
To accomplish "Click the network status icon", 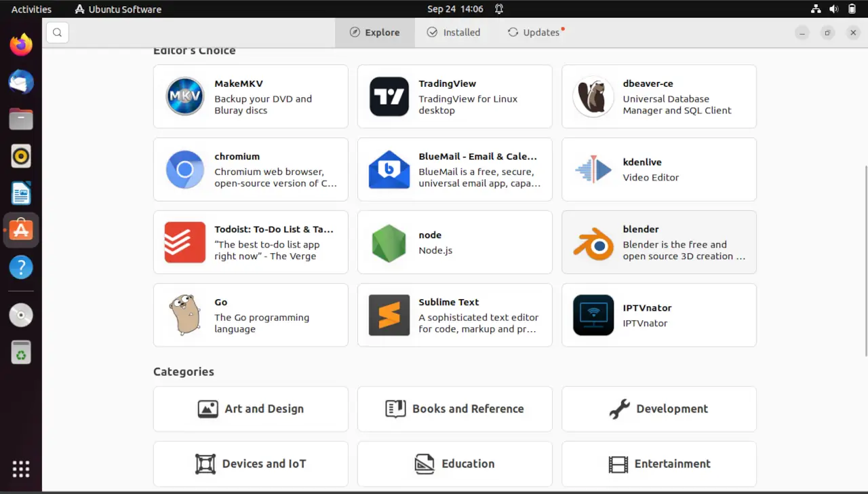I will [x=816, y=9].
